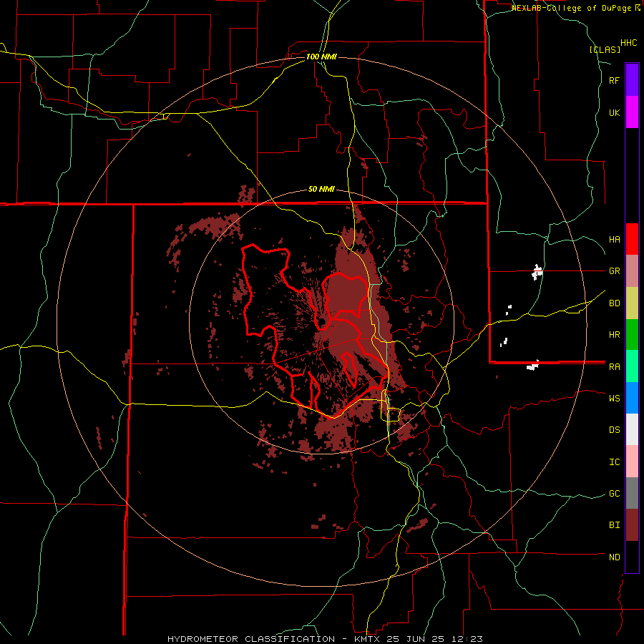The image size is (644, 644).
Task: Click the magenta UK color swatch
Action: (632, 112)
